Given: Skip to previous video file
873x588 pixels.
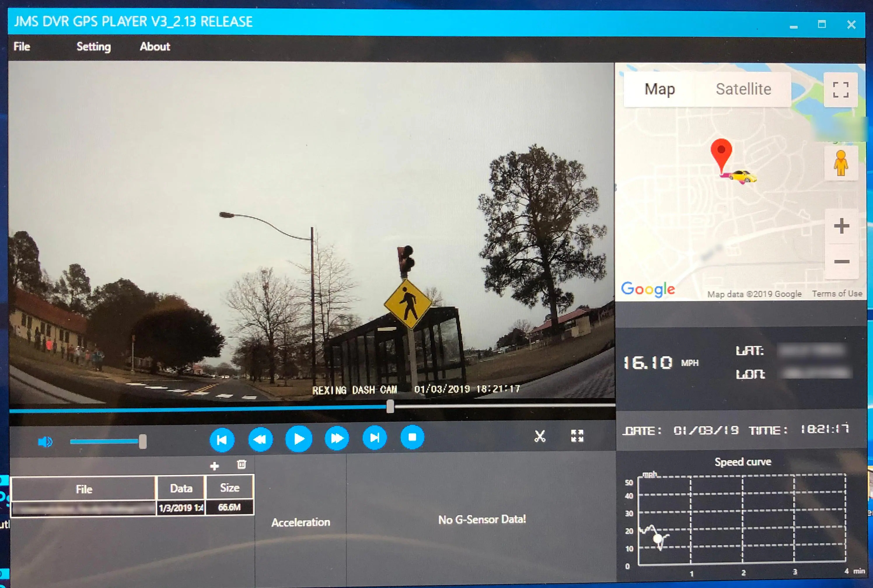Looking at the screenshot, I should pyautogui.click(x=222, y=440).
